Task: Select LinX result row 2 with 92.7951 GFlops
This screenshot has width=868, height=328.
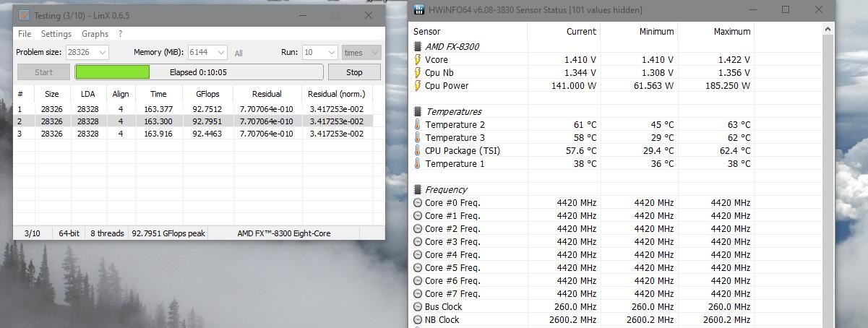Action: click(193, 121)
